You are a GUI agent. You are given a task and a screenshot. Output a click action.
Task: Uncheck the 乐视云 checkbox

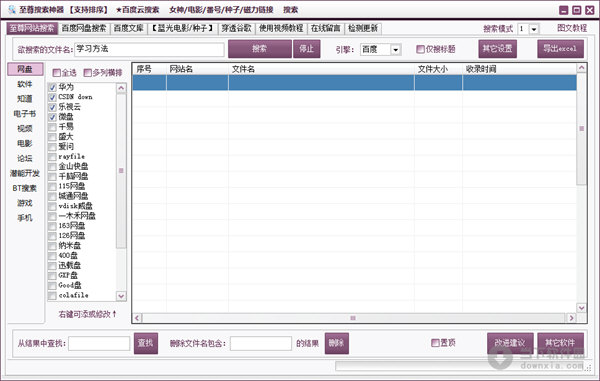click(52, 107)
